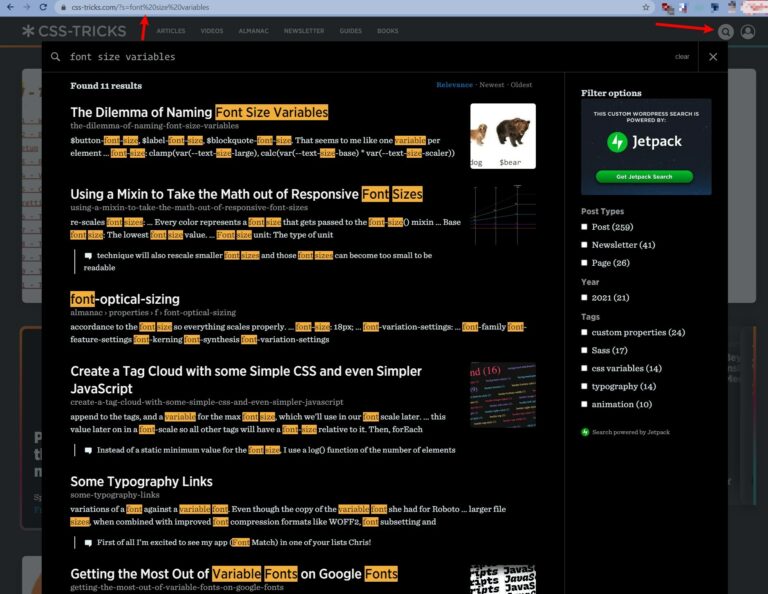
Task: Sort results by Newest
Action: point(491,85)
